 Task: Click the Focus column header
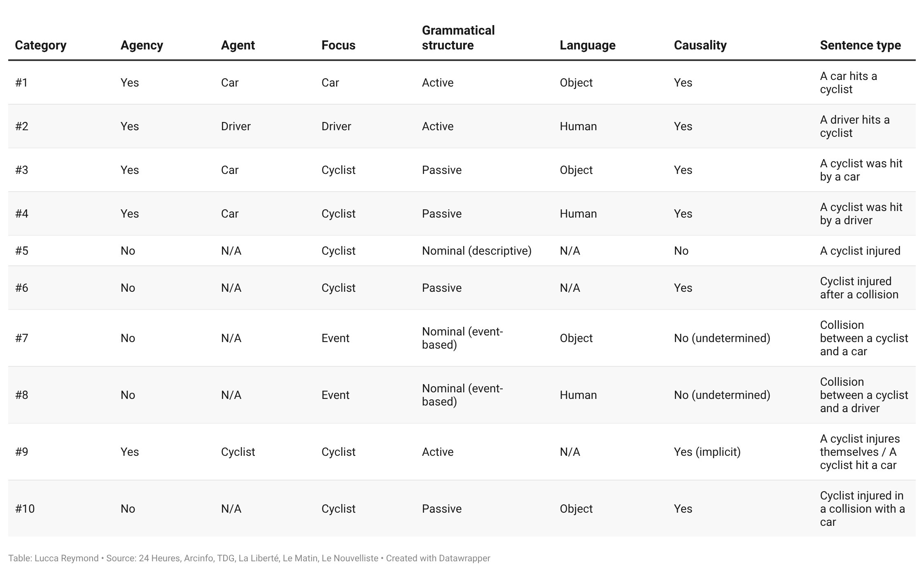338,45
